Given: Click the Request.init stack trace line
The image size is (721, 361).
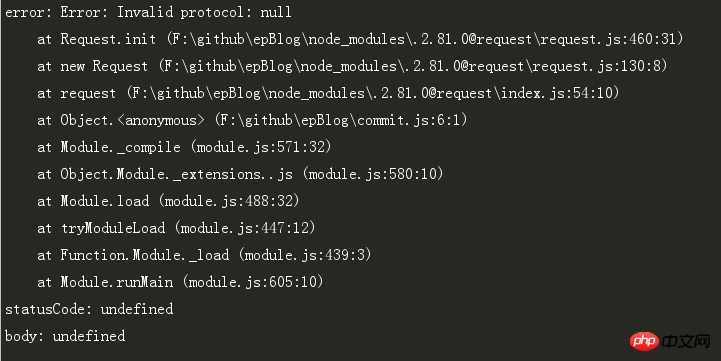Looking at the screenshot, I should pos(360,39).
